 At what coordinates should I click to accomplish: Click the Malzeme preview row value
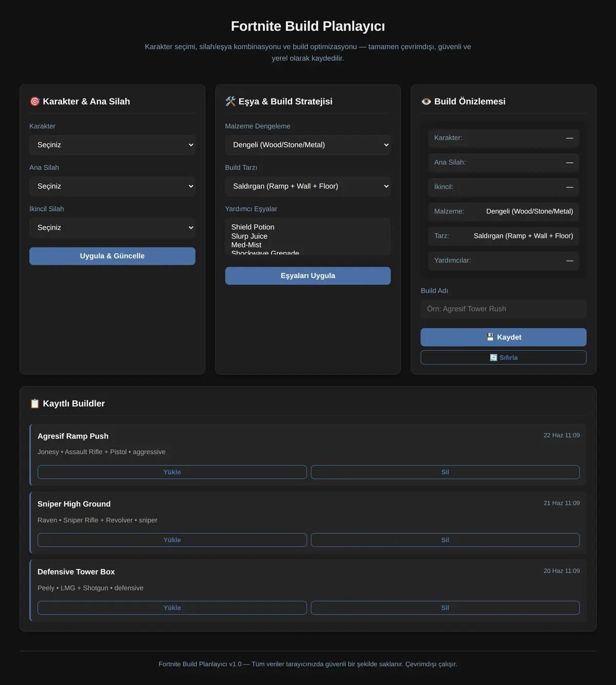pos(530,211)
